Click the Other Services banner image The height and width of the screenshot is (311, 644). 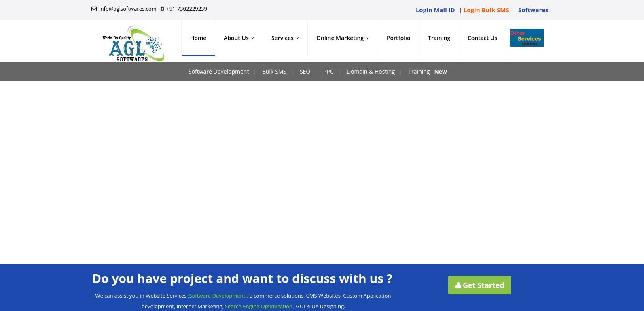(x=526, y=38)
